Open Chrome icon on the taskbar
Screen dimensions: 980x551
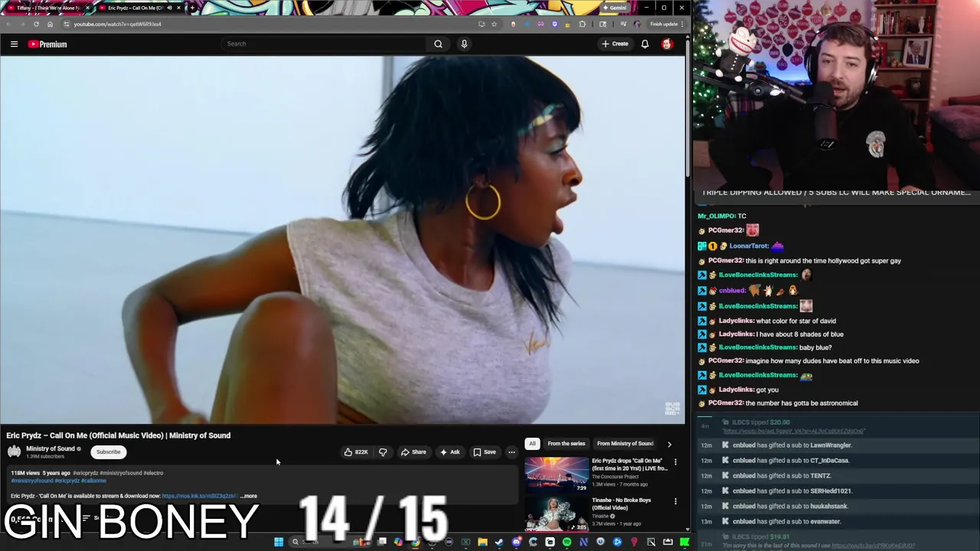(x=415, y=542)
